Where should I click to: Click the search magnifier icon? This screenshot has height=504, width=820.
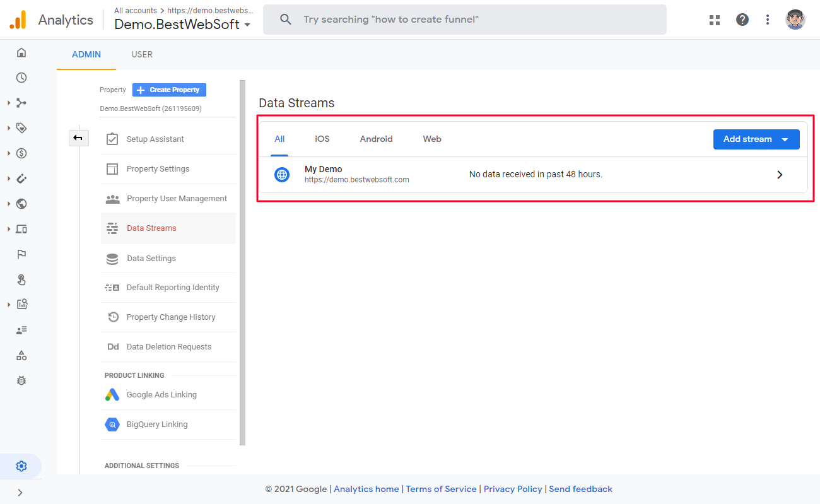point(285,20)
